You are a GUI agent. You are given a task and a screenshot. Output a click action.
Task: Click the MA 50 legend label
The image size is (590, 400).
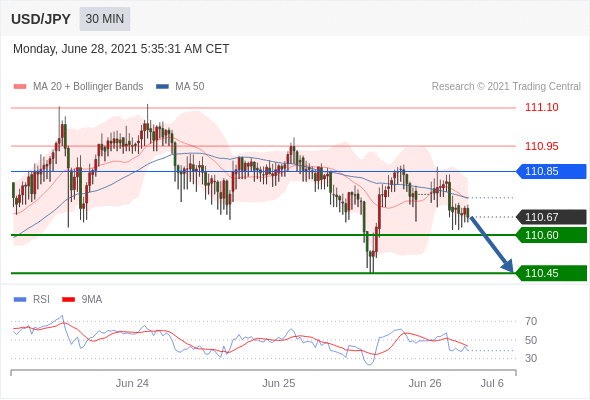coord(190,87)
